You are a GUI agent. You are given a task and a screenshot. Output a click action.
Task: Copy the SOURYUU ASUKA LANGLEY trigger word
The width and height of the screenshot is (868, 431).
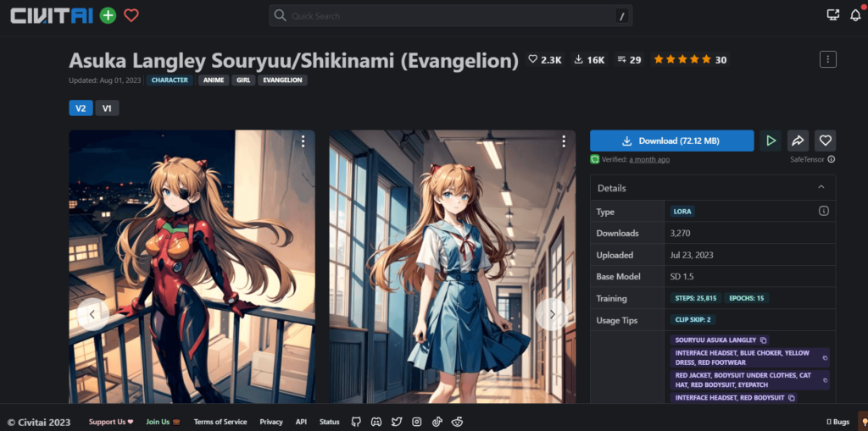coord(763,340)
